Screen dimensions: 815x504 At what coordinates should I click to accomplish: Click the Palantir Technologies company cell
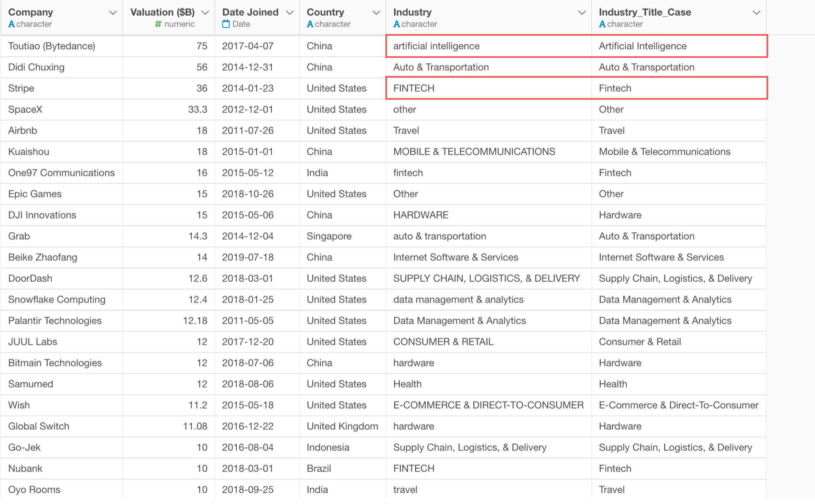[x=62, y=321]
